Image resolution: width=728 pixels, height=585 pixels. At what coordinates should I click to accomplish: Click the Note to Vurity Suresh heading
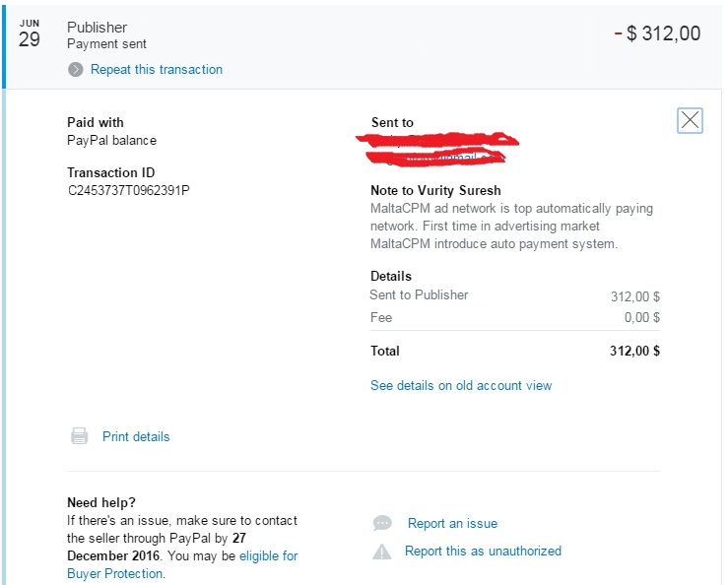tap(435, 190)
